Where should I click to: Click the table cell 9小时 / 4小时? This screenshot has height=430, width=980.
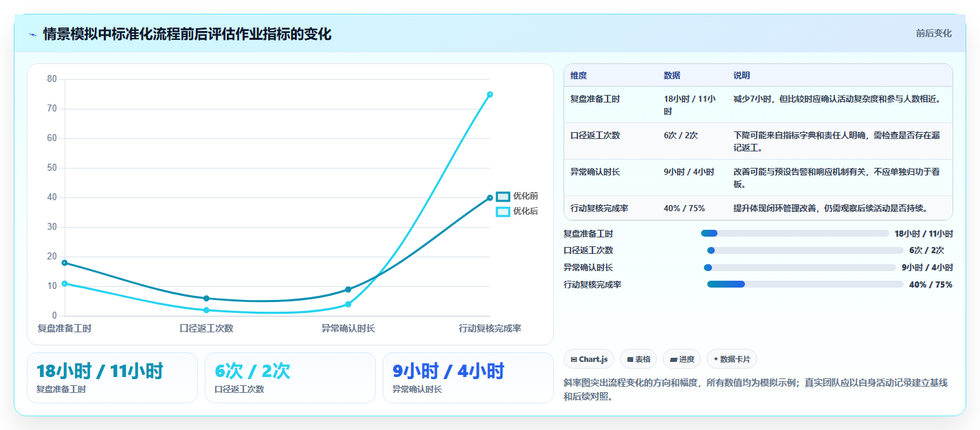click(x=689, y=172)
